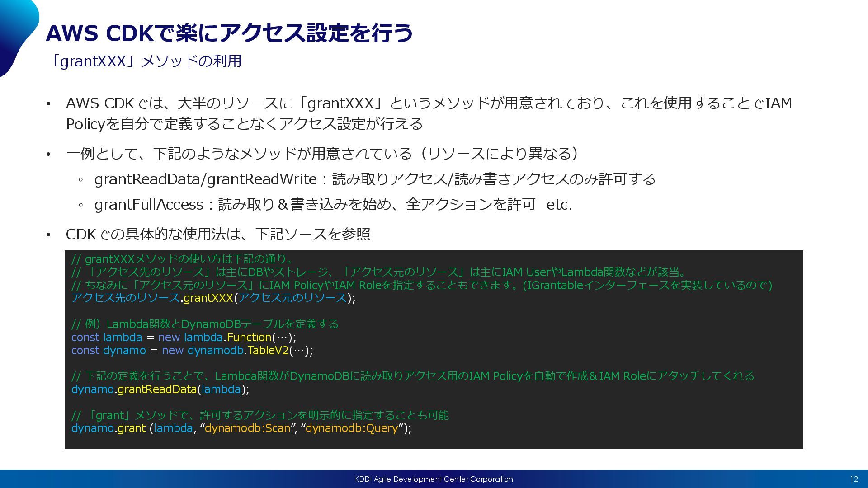Click the '「grant」メソッドで' comment line
868x488 pixels.
(260, 415)
